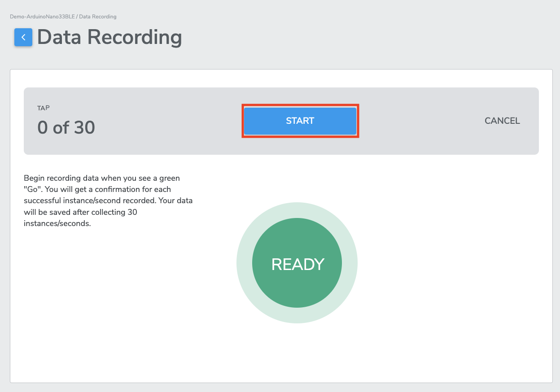560x392 pixels.
Task: Click the '0 of 30' counter text
Action: click(66, 128)
